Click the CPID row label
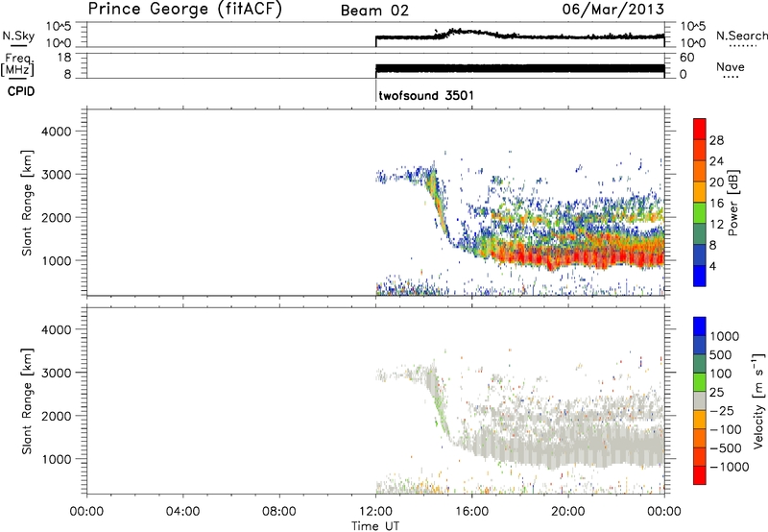This screenshot has width=768, height=532. click(x=21, y=91)
